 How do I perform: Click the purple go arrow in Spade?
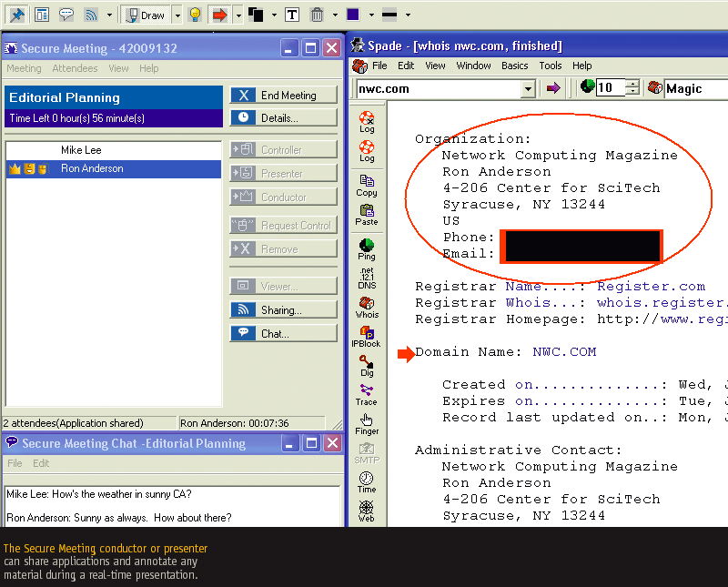point(553,87)
